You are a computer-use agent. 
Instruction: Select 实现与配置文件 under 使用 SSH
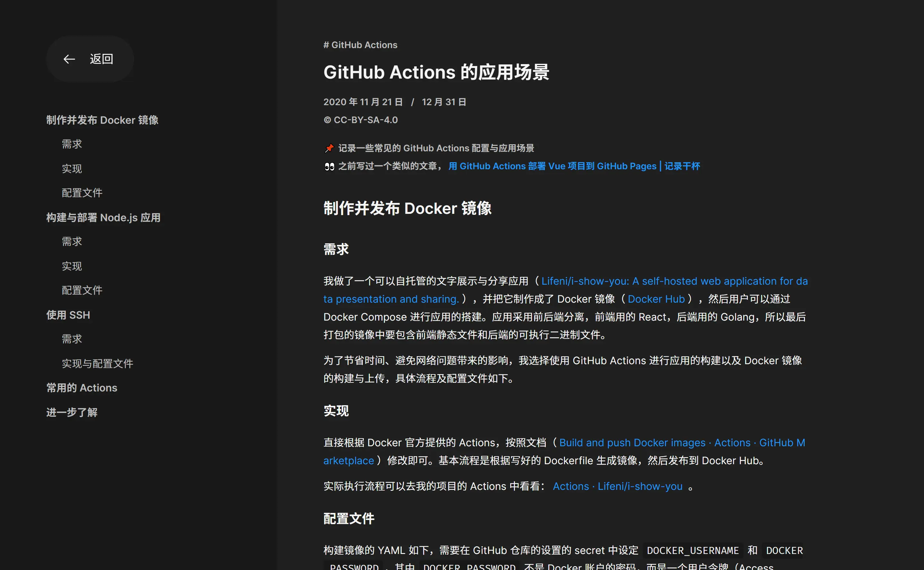[x=97, y=364]
